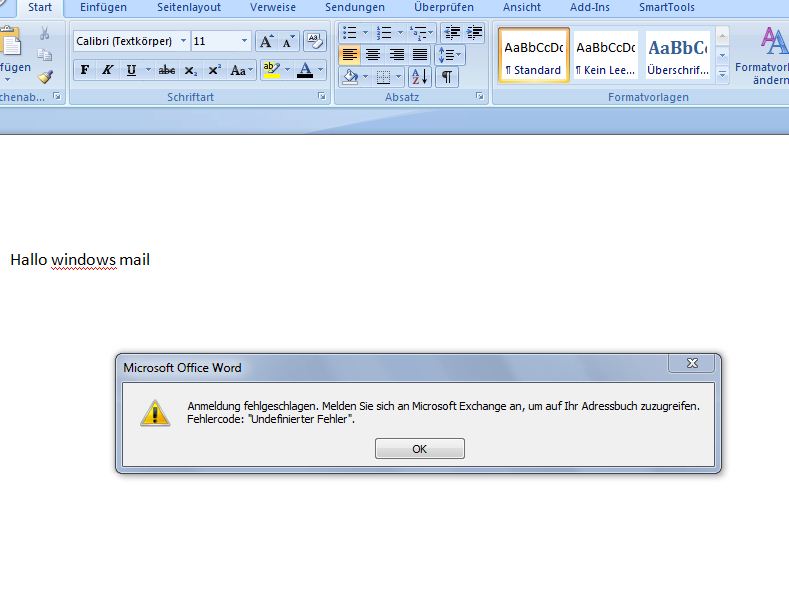Open the Ansicht ribbon tab

[x=522, y=7]
